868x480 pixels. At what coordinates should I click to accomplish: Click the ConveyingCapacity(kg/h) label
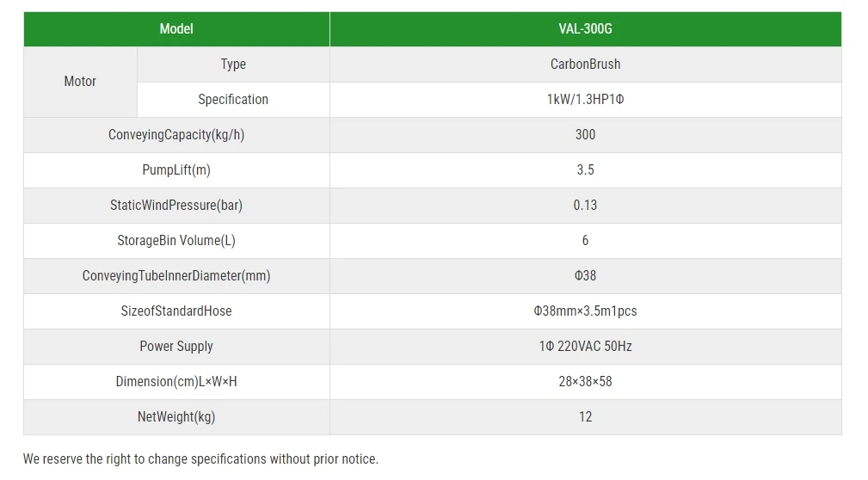176,134
